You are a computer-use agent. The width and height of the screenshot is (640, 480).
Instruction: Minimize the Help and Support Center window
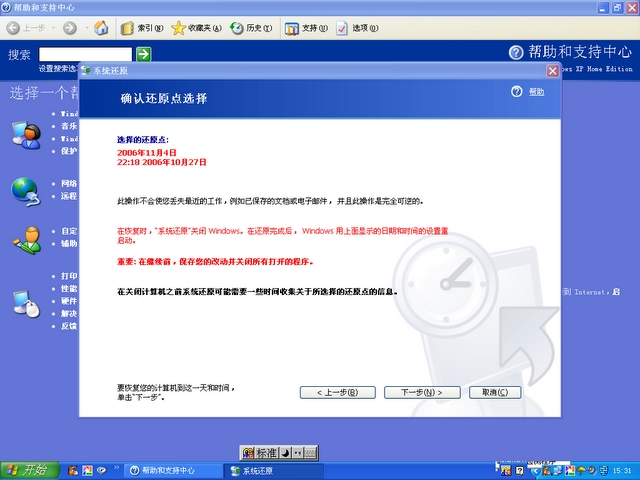(x=603, y=7)
